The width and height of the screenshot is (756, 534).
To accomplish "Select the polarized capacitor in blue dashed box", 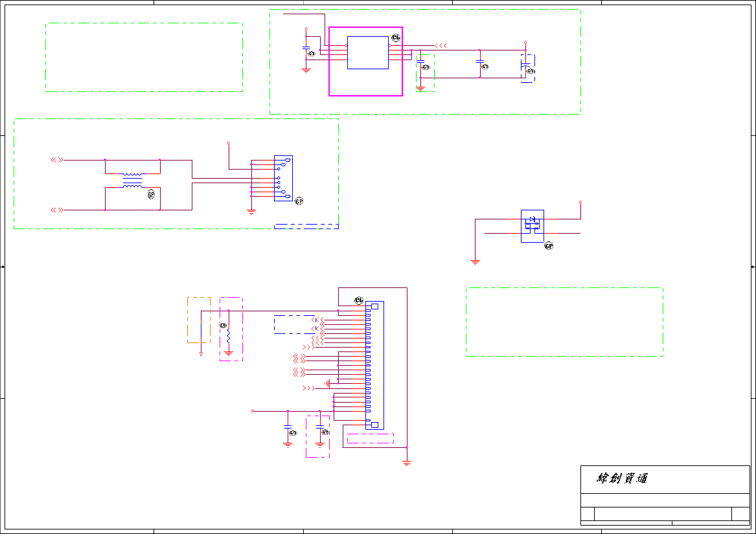I will pyautogui.click(x=527, y=65).
